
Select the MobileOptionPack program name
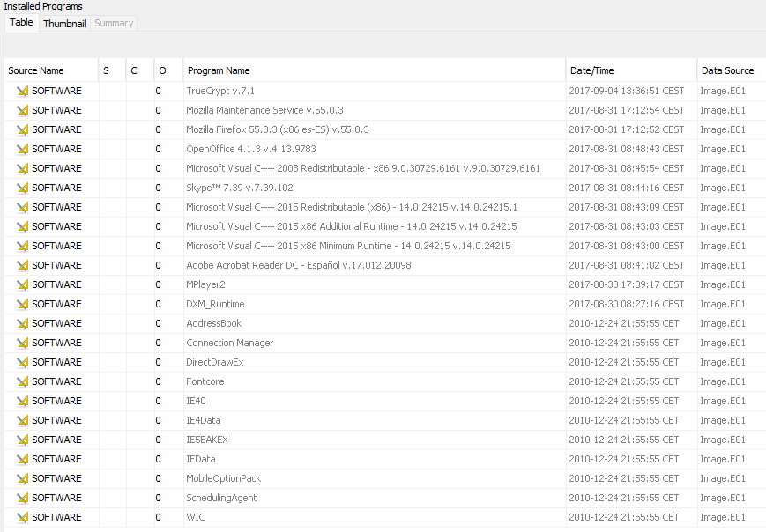click(x=223, y=478)
